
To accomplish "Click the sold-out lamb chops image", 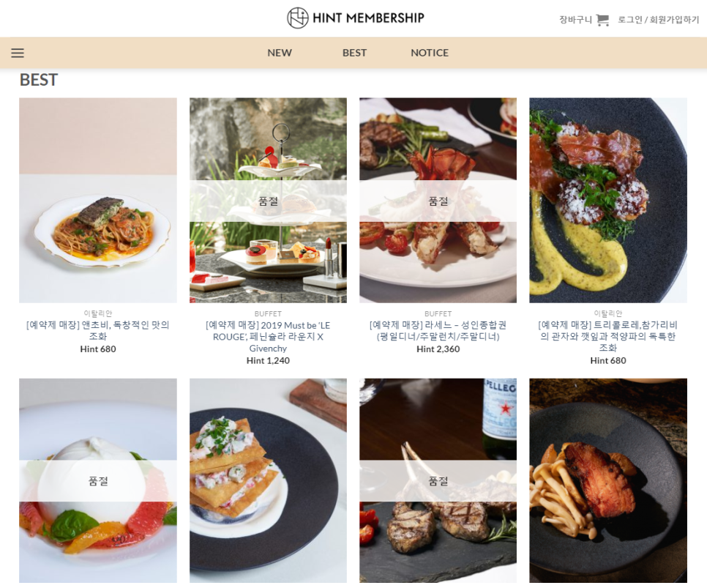I will tap(438, 480).
